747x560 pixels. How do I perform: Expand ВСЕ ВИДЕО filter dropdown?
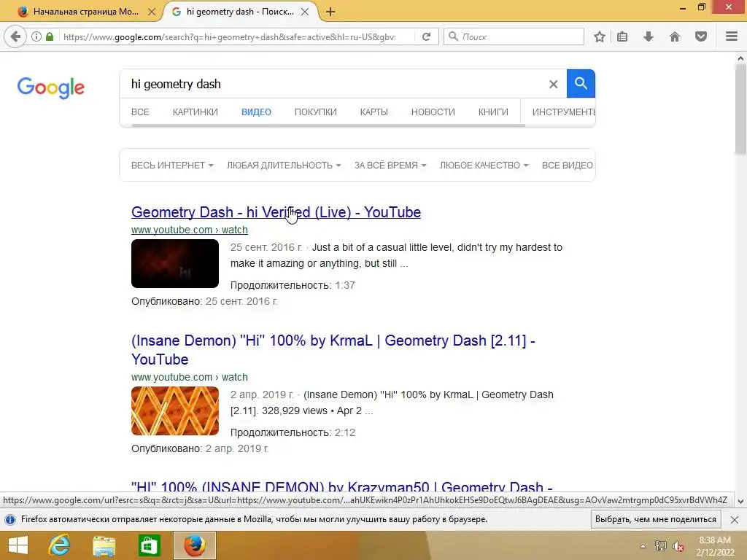click(x=568, y=166)
